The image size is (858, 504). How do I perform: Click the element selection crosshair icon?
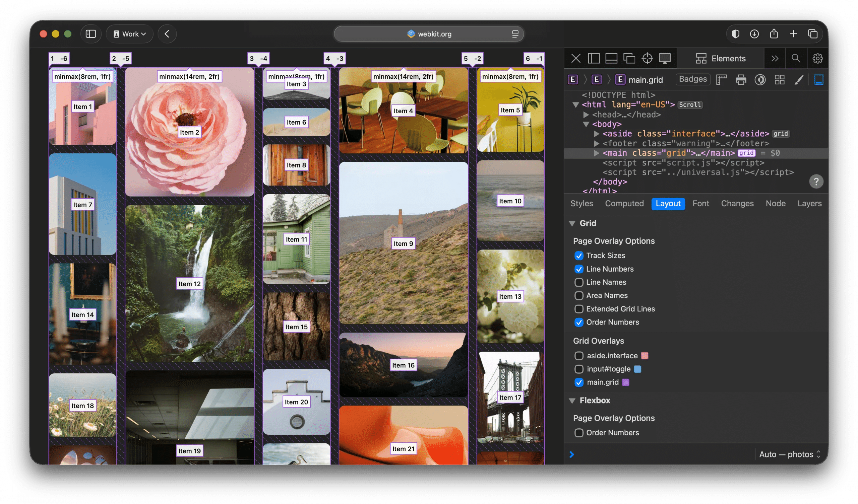(647, 59)
